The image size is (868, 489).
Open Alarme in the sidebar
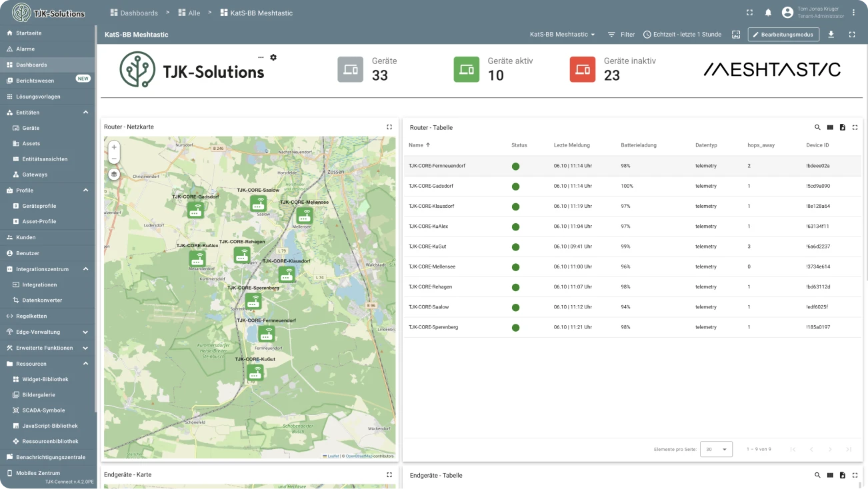click(x=25, y=49)
